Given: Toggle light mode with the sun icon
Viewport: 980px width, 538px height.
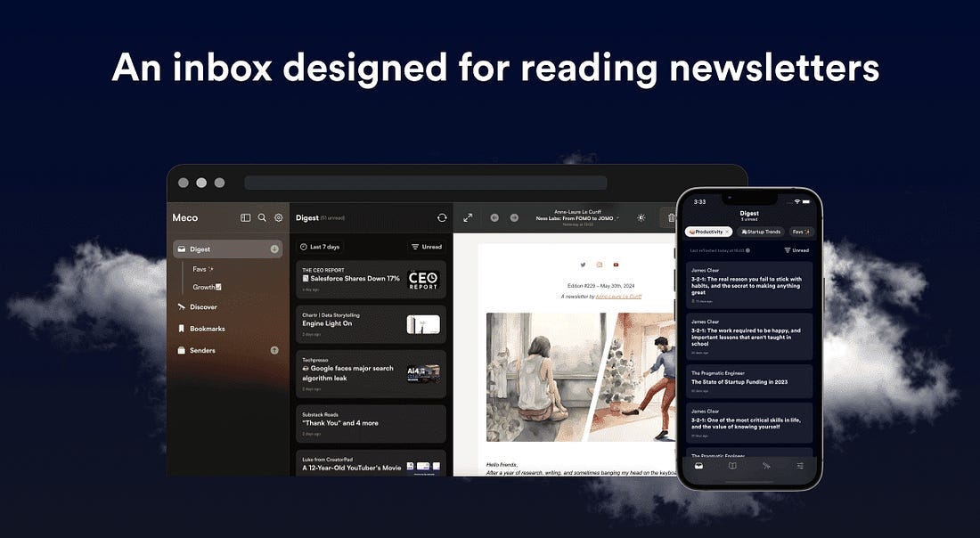Looking at the screenshot, I should click(641, 217).
